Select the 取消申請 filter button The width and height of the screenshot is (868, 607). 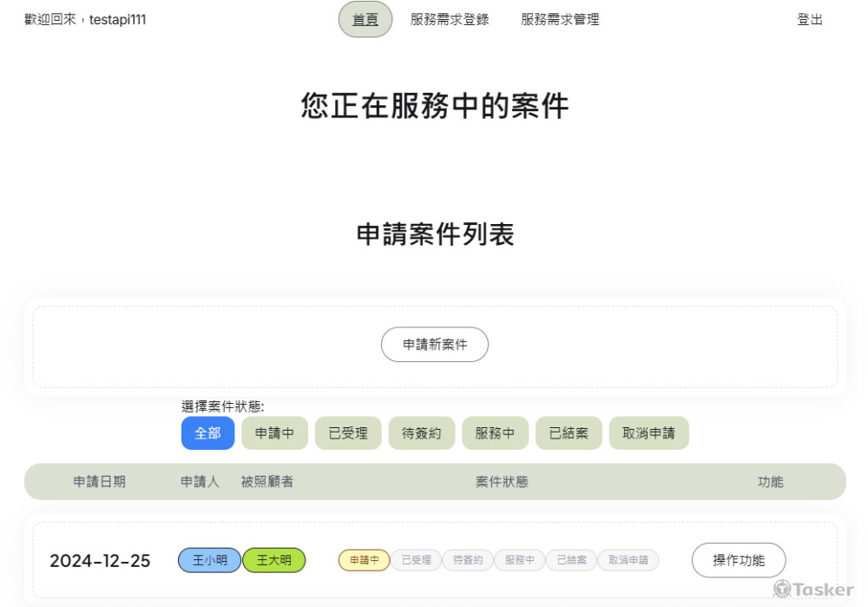tap(648, 433)
